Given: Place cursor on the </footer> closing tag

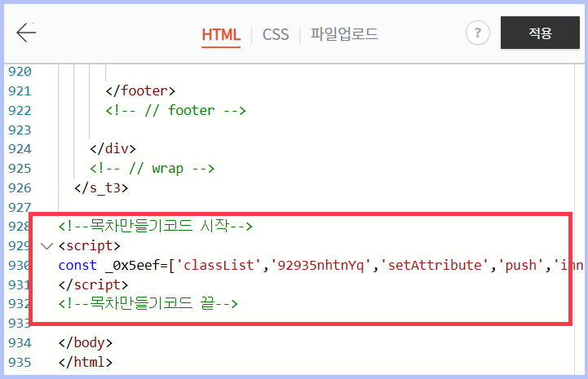Looking at the screenshot, I should [140, 90].
